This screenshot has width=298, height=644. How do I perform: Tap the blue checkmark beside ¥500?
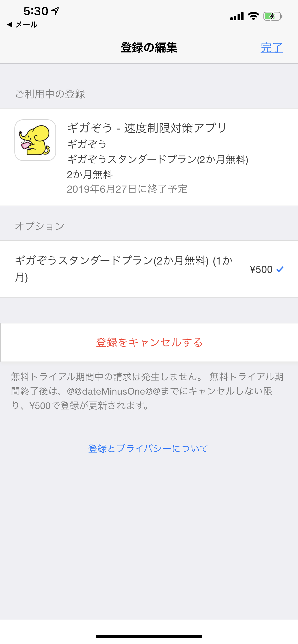click(280, 269)
